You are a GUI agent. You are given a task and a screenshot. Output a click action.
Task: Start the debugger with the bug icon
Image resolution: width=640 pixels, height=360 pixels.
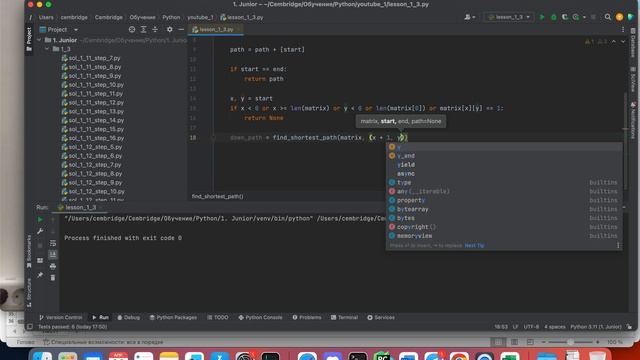click(553, 17)
